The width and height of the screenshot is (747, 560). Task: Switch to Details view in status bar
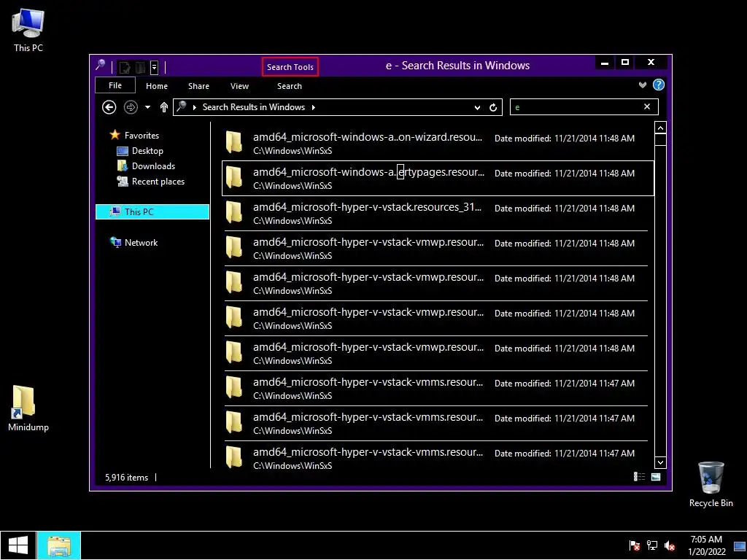coord(639,477)
